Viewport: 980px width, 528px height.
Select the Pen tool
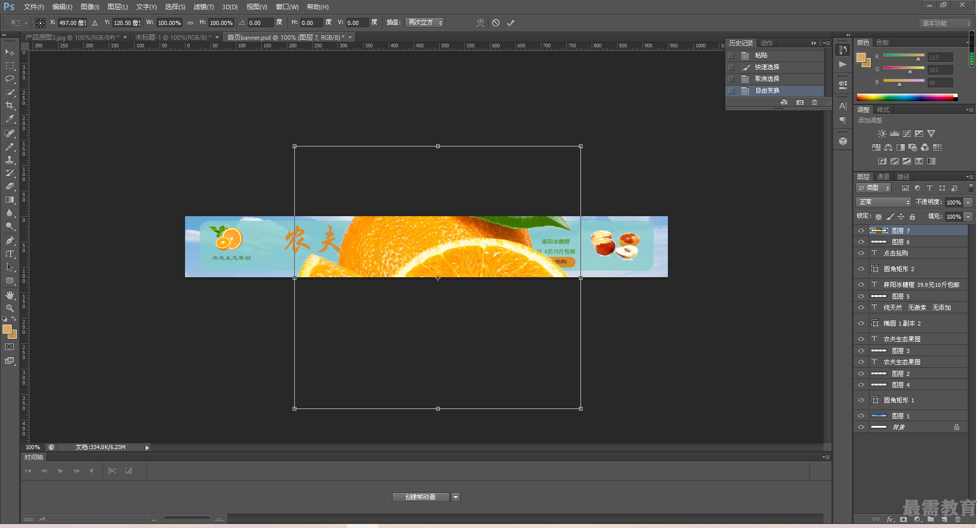pyautogui.click(x=10, y=241)
